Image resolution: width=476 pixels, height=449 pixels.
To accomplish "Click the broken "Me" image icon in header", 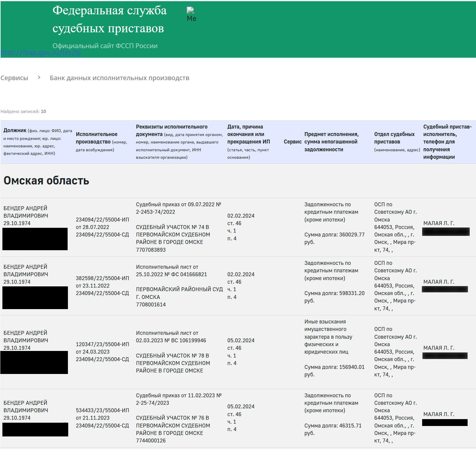I will (191, 14).
